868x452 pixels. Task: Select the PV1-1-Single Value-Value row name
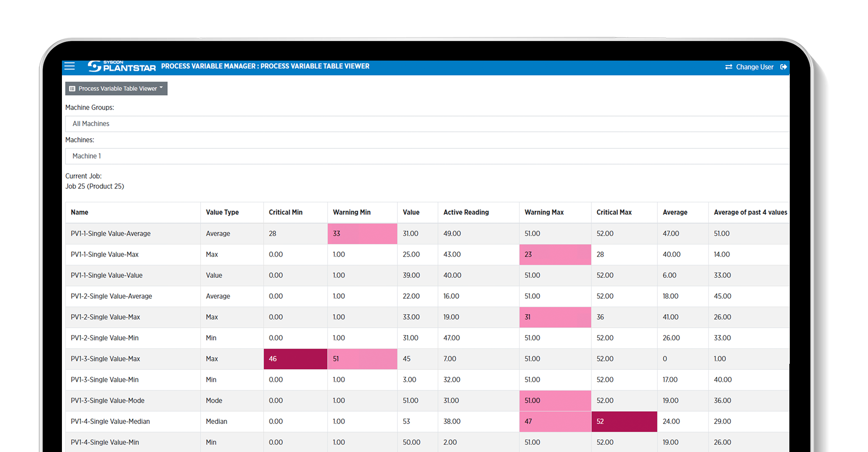pos(107,275)
